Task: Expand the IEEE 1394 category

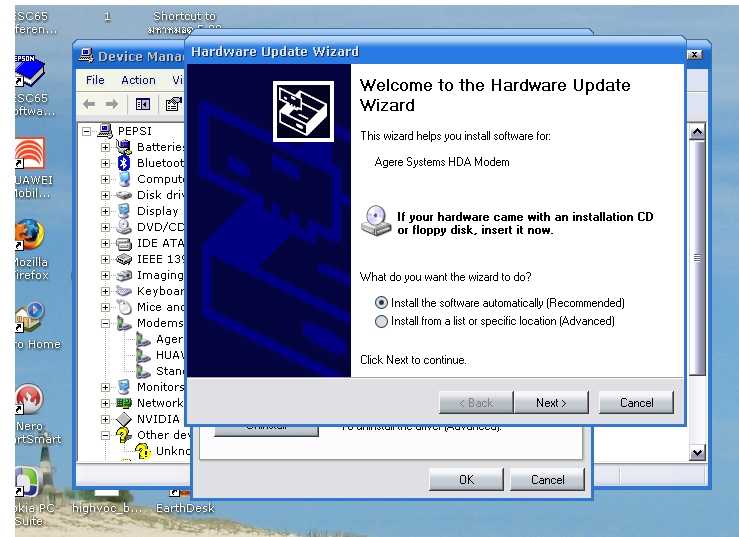Action: coord(106,259)
